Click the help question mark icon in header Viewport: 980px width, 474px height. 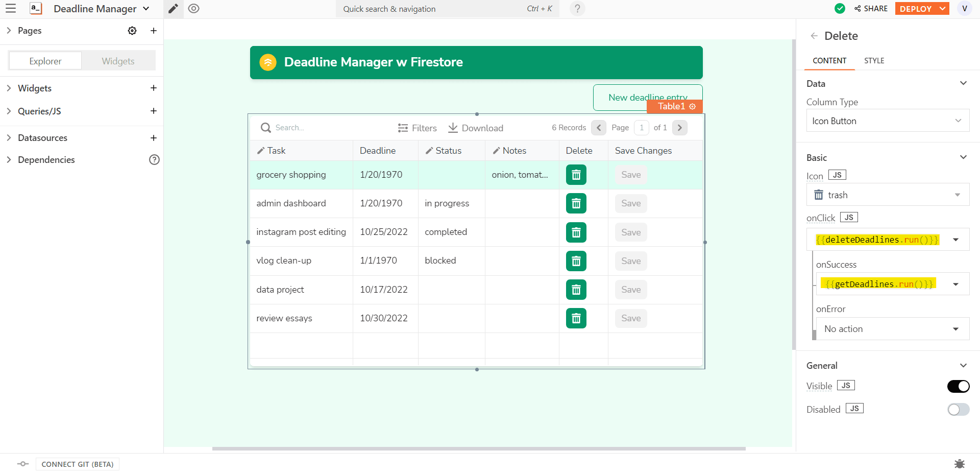577,9
